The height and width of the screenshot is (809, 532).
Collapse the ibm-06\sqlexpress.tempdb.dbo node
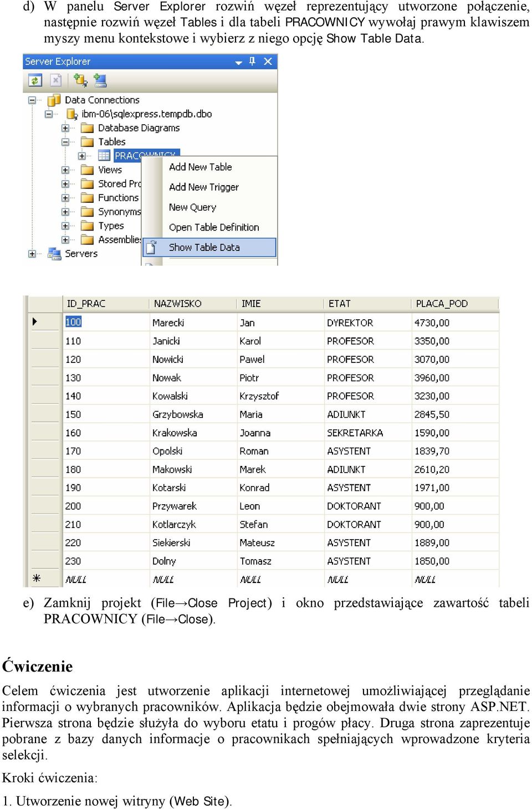click(x=49, y=114)
